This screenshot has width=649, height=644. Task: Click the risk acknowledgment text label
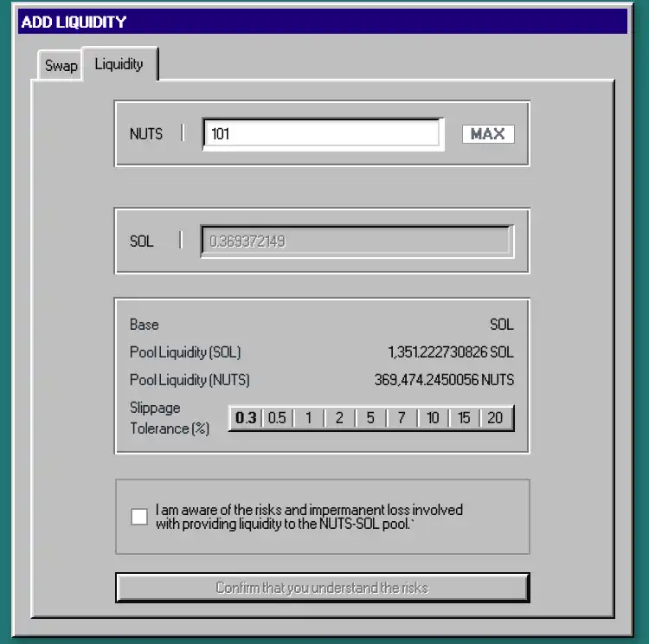click(309, 517)
